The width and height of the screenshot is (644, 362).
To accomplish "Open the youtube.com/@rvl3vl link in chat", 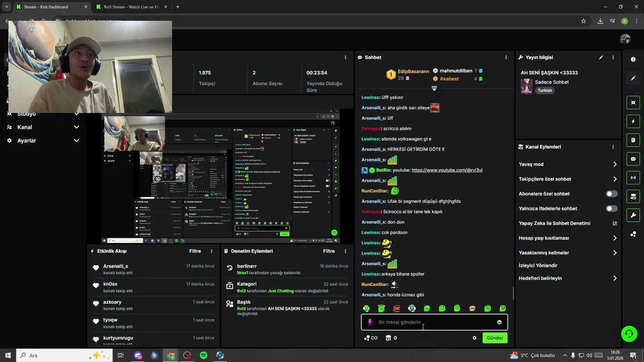I will (x=447, y=170).
